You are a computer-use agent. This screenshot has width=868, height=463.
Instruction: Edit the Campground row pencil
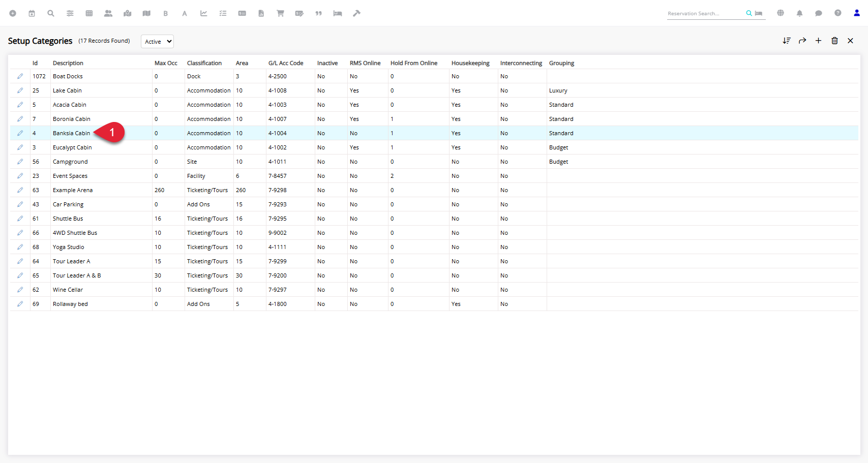[x=20, y=162]
